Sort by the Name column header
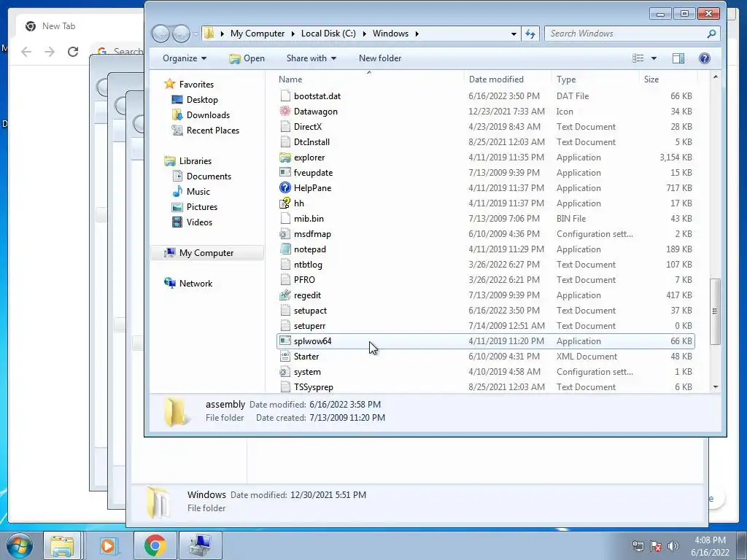 point(370,79)
